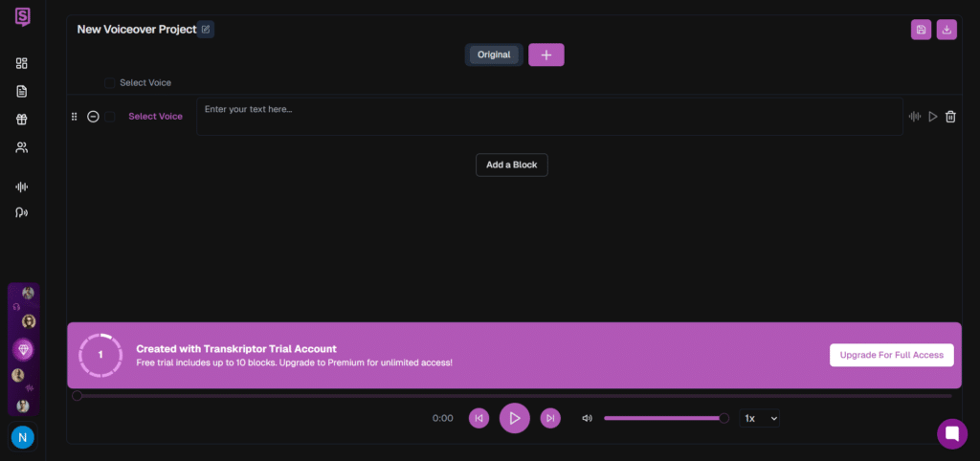Open the chat support bubble
980x461 pixels.
[952, 433]
